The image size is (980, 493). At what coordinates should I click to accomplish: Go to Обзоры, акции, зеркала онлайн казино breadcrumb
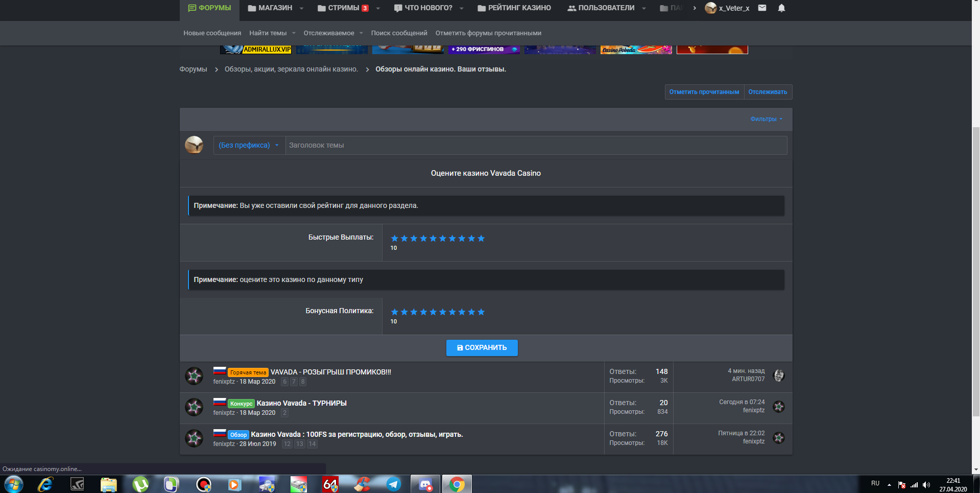pos(291,69)
